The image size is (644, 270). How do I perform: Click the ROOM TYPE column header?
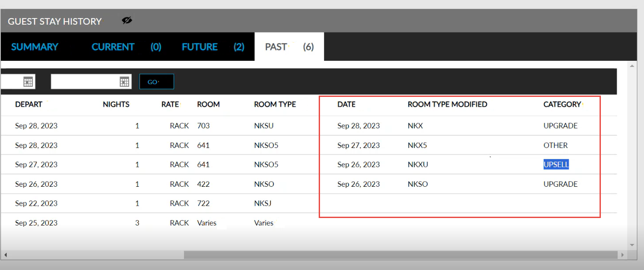coord(275,104)
